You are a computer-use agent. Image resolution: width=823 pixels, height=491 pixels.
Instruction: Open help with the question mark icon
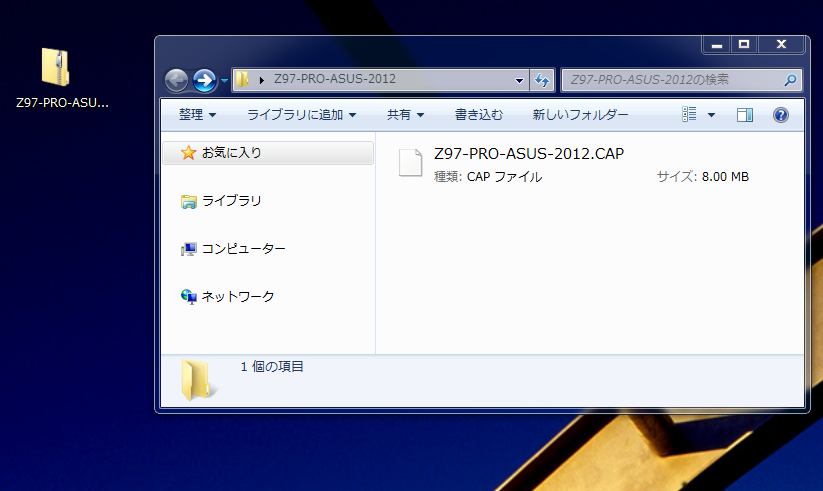click(780, 114)
